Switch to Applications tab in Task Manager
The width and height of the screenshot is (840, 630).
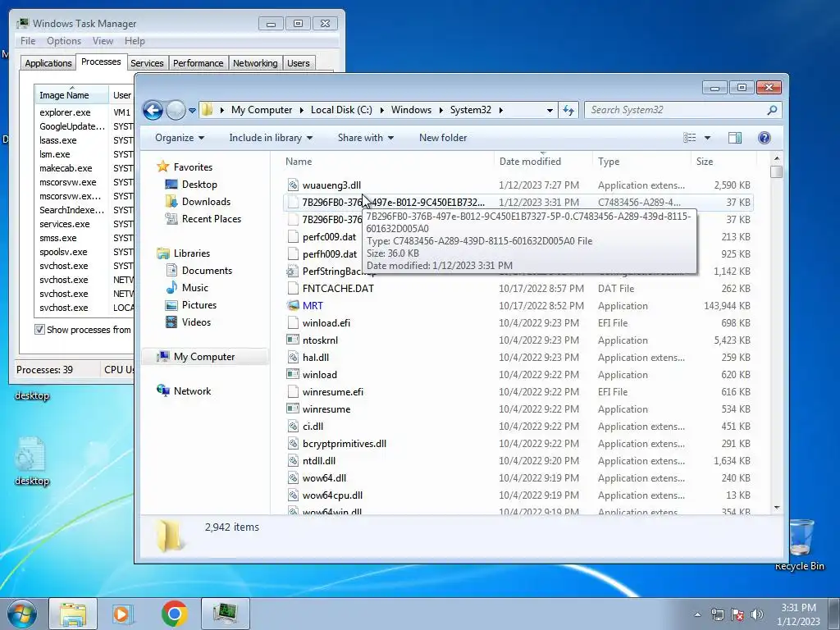coord(48,63)
